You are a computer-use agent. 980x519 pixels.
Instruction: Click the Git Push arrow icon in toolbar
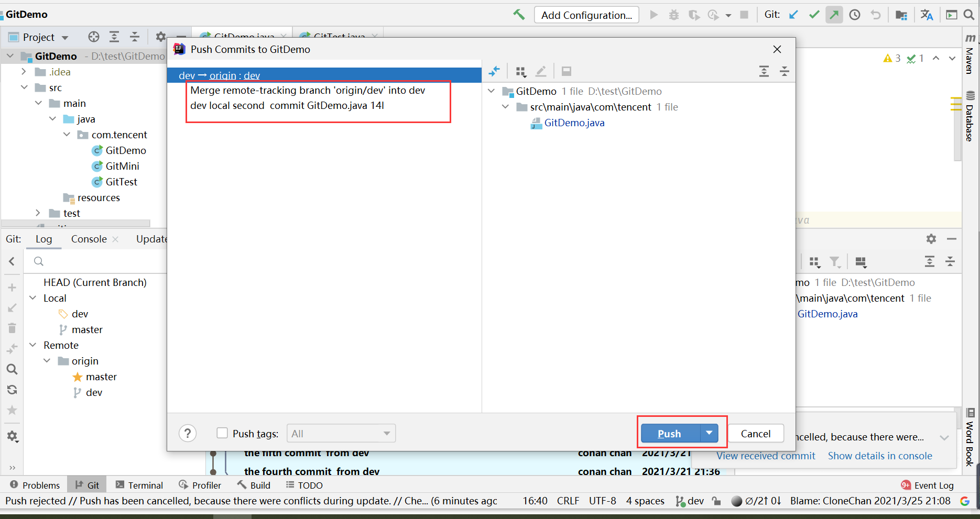tap(834, 15)
